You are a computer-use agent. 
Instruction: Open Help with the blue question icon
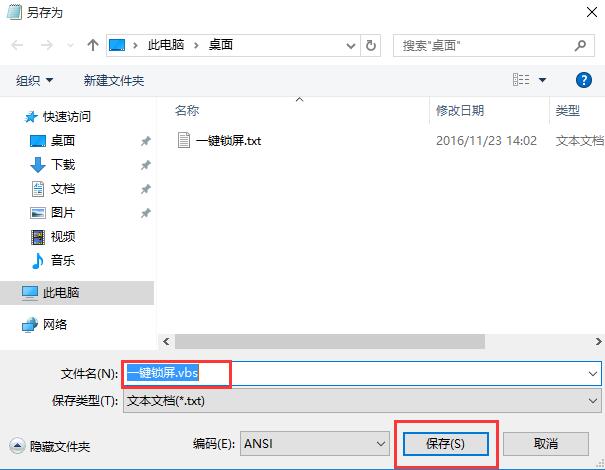pyautogui.click(x=583, y=80)
